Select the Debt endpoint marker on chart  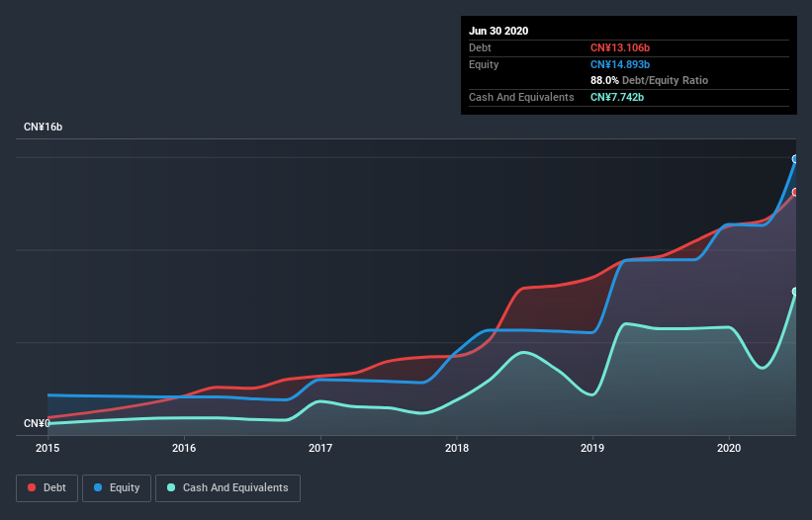(795, 193)
